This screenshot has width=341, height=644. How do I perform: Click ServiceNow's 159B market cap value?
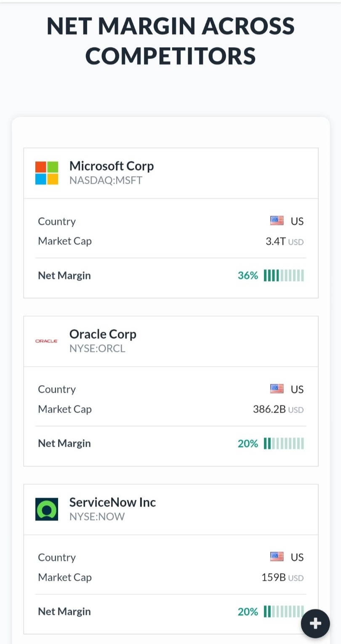[x=274, y=577]
